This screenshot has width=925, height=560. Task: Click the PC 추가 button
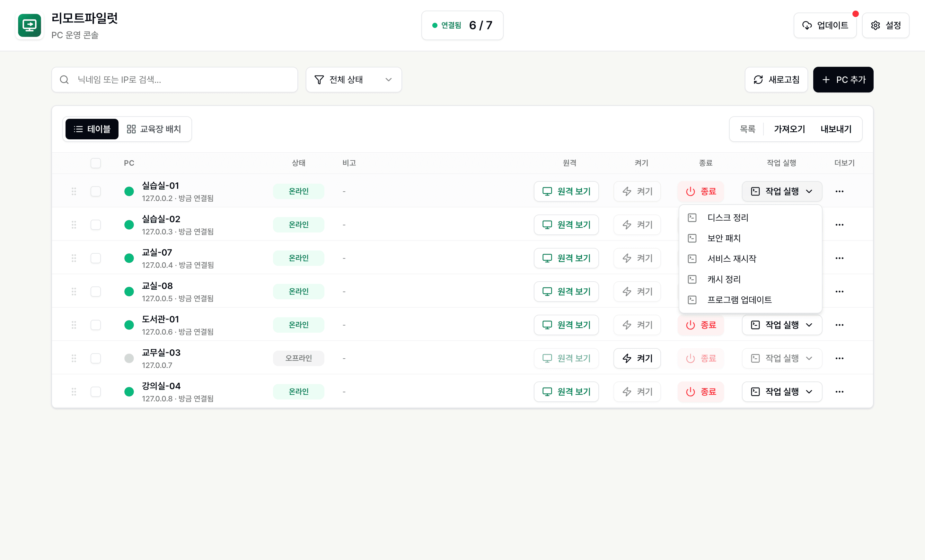coord(843,80)
